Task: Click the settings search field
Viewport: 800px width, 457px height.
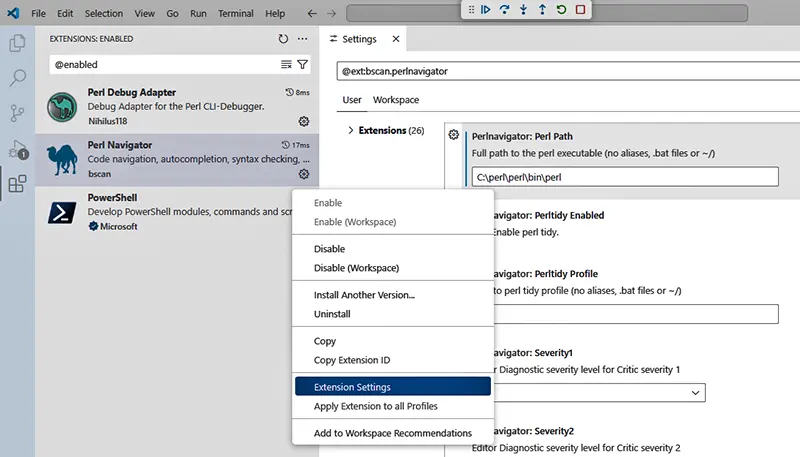Action: point(568,71)
